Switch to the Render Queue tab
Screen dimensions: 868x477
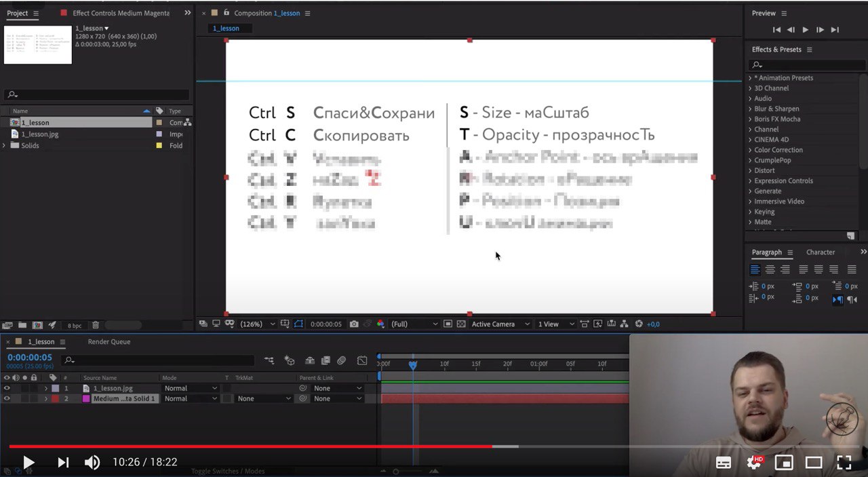tap(108, 342)
